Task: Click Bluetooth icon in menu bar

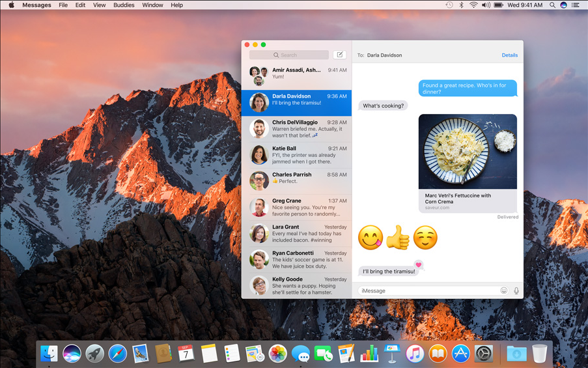Action: [462, 5]
